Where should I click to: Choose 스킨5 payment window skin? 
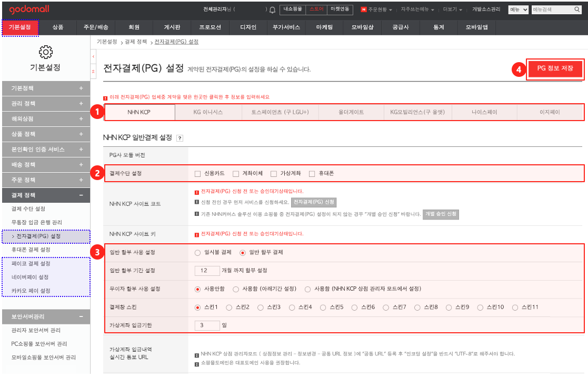coord(323,307)
